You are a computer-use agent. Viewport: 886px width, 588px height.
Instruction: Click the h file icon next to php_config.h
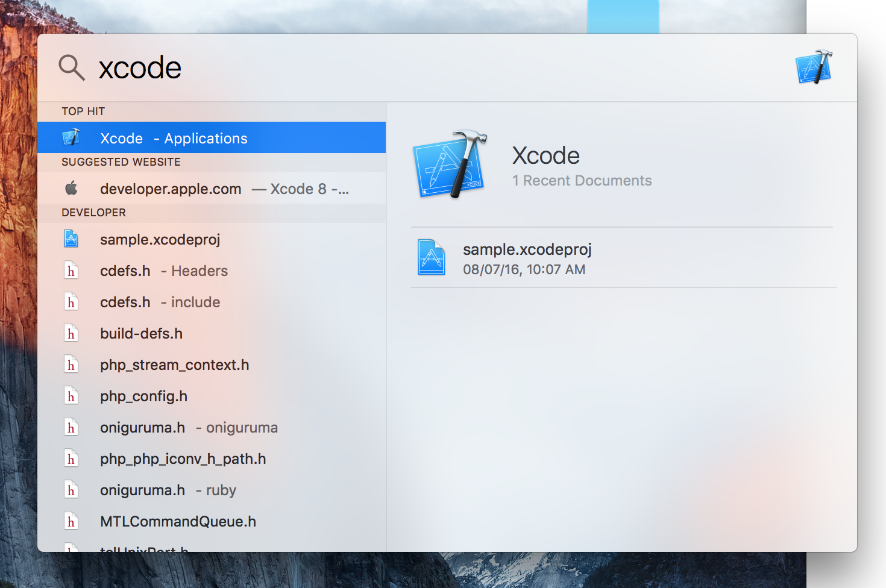[x=71, y=396]
